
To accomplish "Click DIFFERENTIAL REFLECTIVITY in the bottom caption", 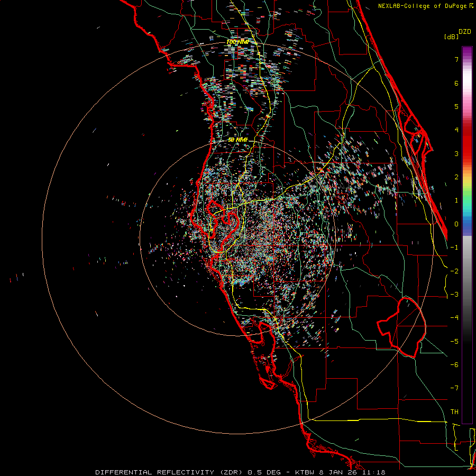I will pyautogui.click(x=154, y=472).
